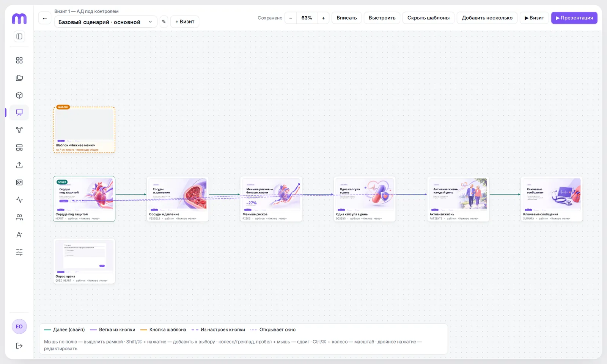Screen dimensions: 607x364
Task: Open the activity pulse icon in sidebar
Action: 19,200
